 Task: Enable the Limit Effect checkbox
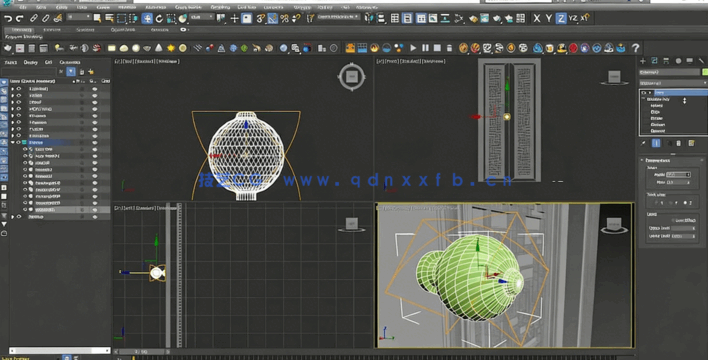coord(673,220)
